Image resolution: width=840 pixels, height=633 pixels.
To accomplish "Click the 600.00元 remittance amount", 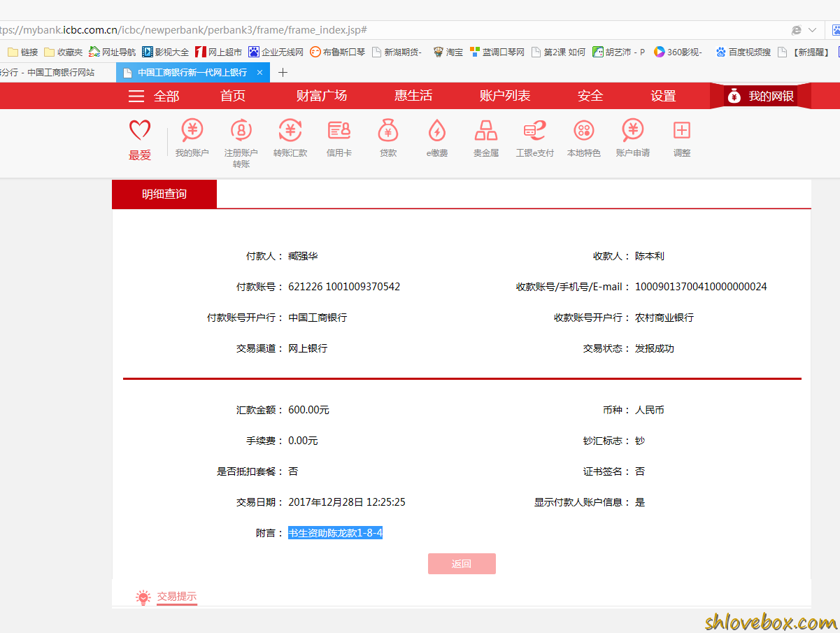I will (x=308, y=410).
